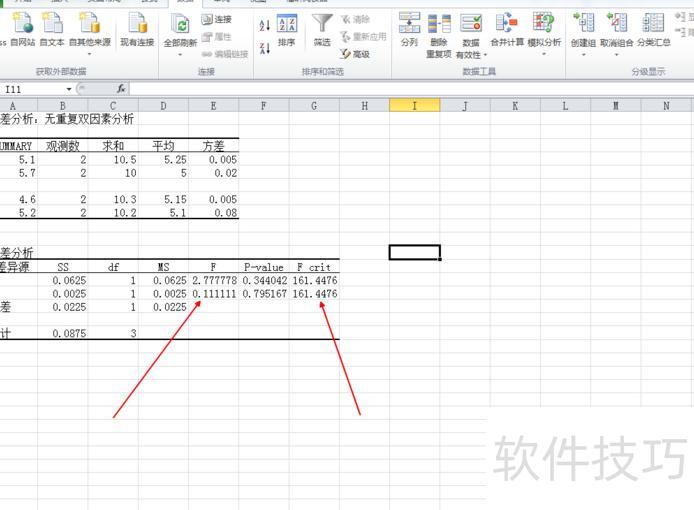Select column H header
694x510 pixels.
364,105
